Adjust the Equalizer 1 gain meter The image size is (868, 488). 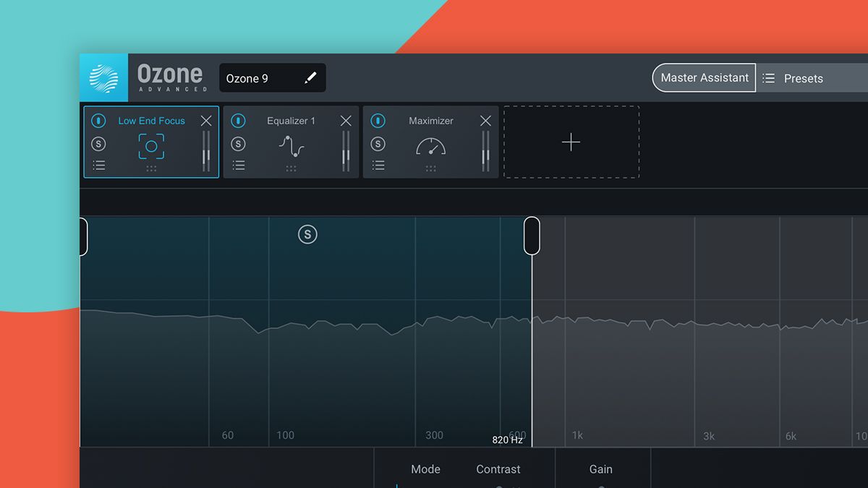[346, 151]
